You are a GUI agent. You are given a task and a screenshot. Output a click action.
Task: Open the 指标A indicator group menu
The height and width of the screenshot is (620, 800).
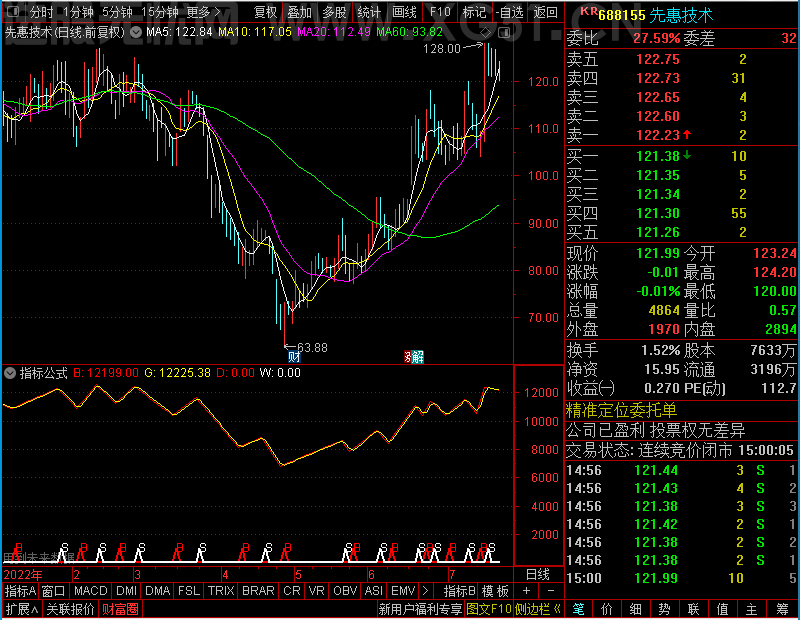tap(20, 591)
